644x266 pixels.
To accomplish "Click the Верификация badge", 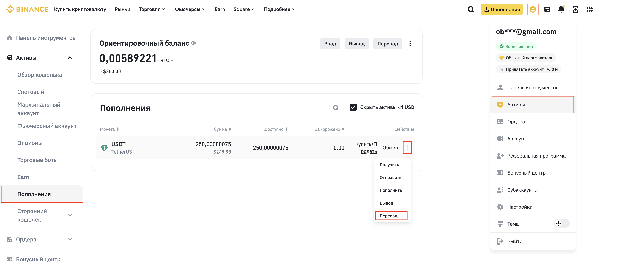I will (x=516, y=46).
